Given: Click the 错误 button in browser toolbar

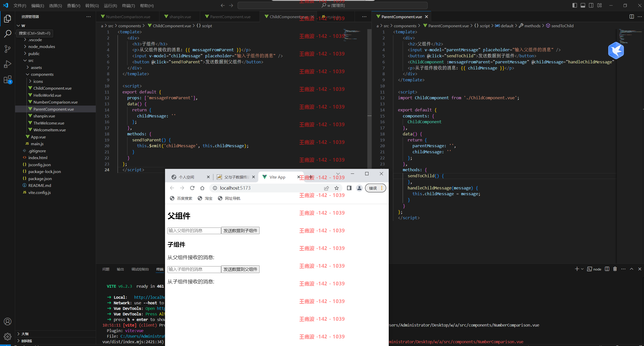Looking at the screenshot, I should 376,188.
